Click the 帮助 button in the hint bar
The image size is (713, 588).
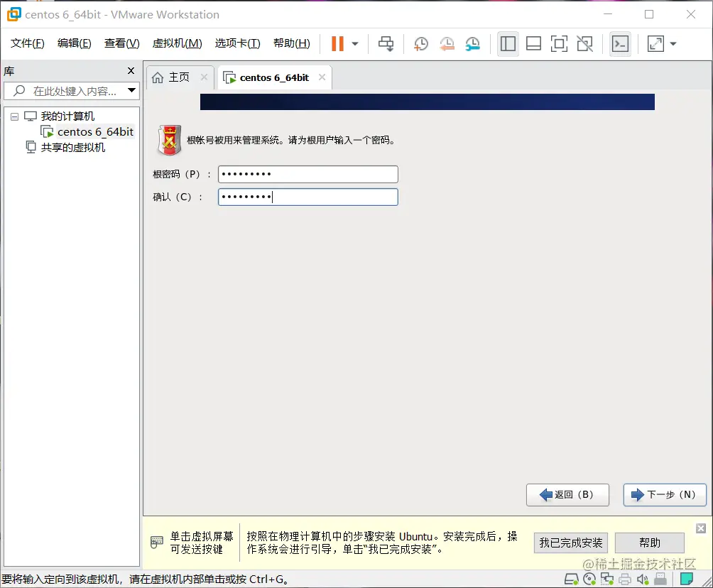[649, 543]
